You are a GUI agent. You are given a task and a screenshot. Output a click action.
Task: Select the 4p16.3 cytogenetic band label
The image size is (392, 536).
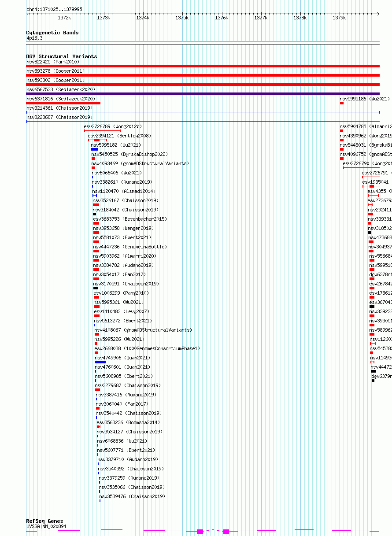34,38
